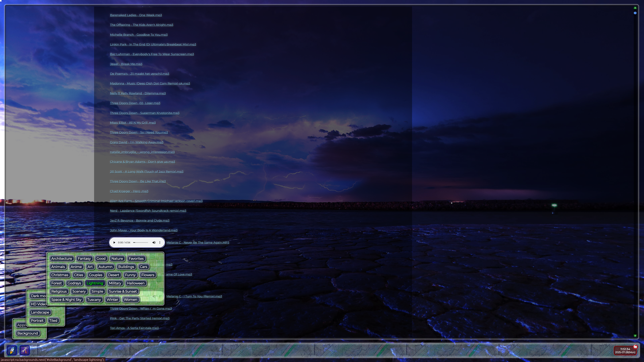Select the Lightning background category
644x362 pixels.
95,283
